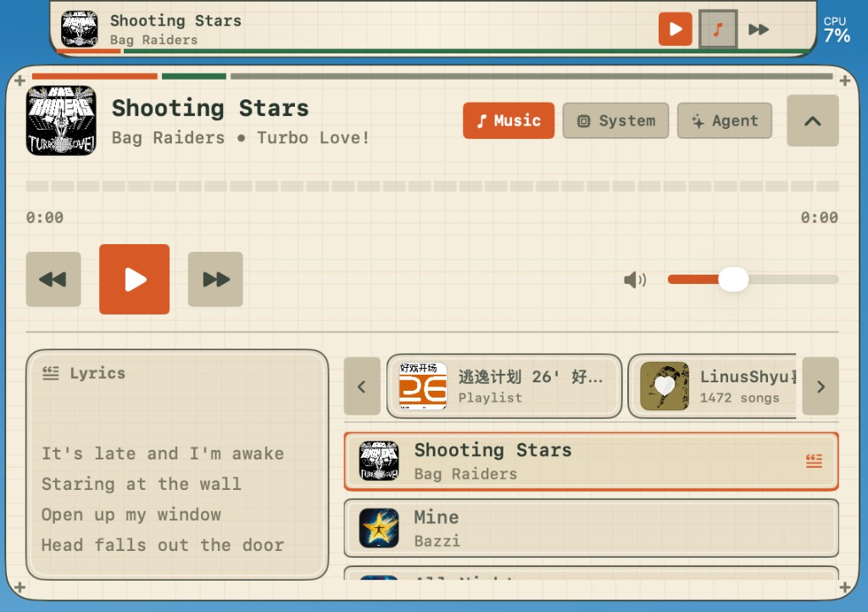Play the song Mine by Bazzi
Image resolution: width=868 pixels, height=612 pixels.
[x=591, y=528]
